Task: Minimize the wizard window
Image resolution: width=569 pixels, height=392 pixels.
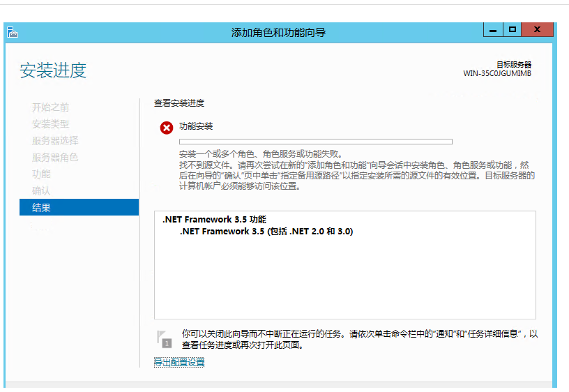Action: [493, 30]
